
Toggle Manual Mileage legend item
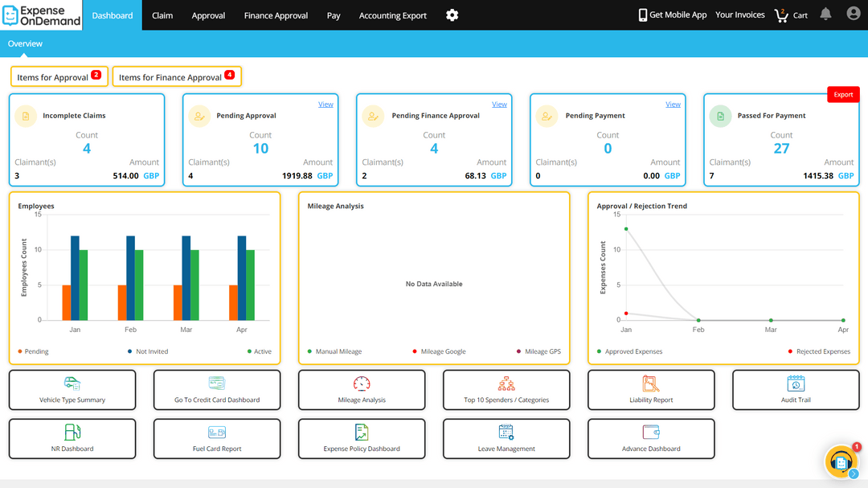pos(338,351)
